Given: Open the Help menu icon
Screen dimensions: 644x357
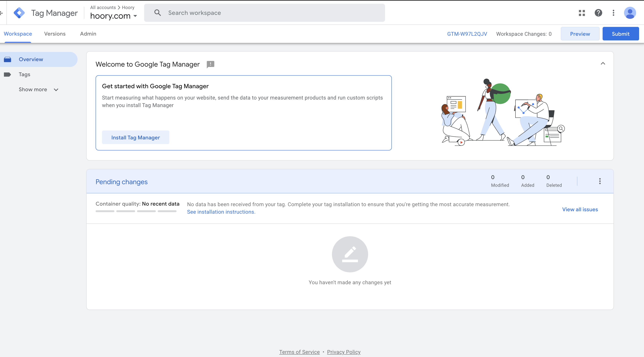Looking at the screenshot, I should pyautogui.click(x=598, y=13).
